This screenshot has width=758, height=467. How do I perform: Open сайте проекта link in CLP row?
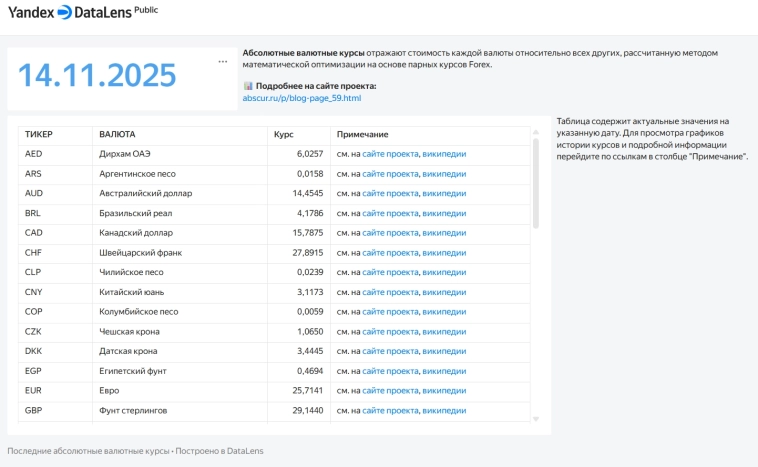pos(390,272)
